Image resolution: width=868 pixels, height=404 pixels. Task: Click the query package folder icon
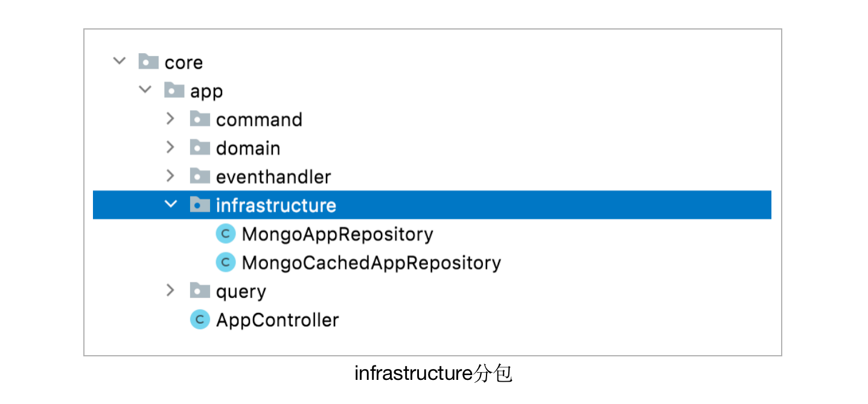(x=200, y=291)
